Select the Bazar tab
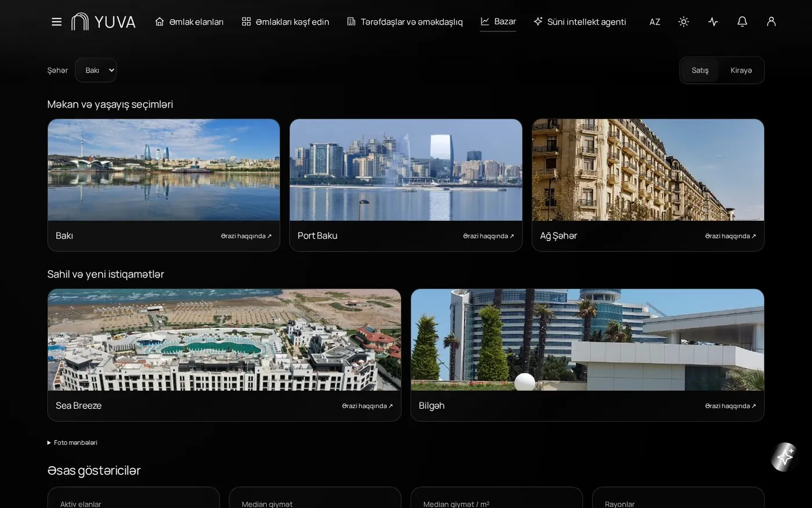 [x=498, y=21]
